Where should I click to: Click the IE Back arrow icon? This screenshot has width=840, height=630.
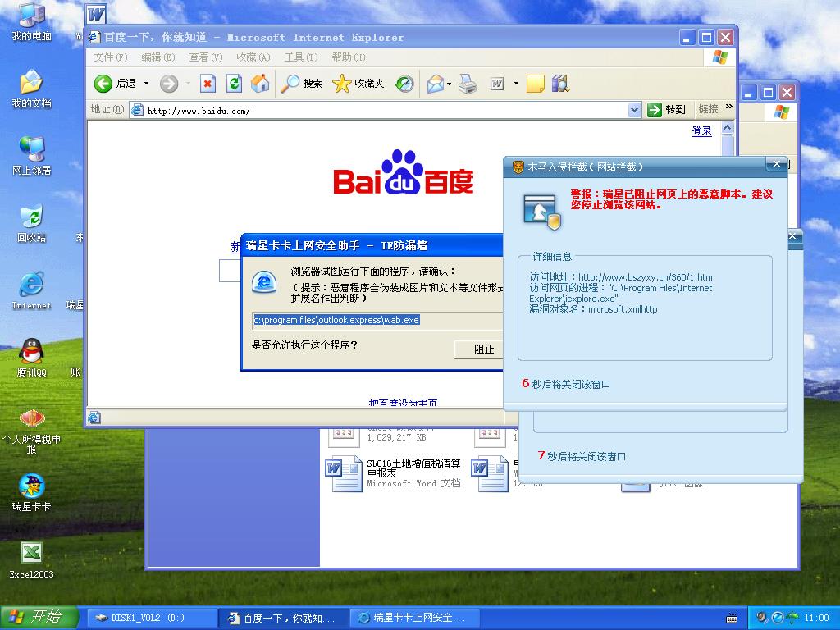click(x=103, y=84)
